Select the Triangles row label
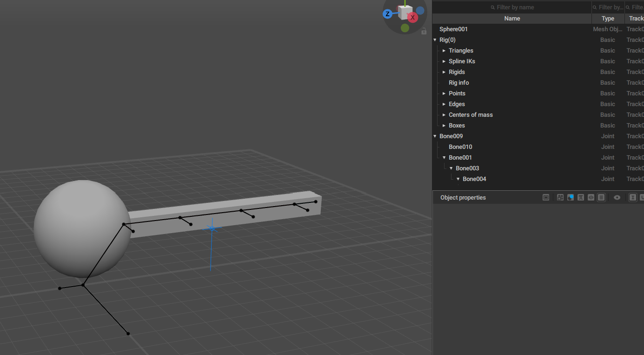 [x=461, y=51]
